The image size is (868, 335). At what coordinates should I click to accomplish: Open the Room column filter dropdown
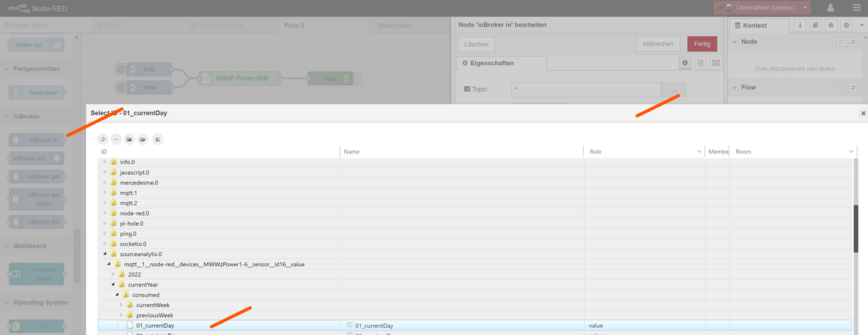[851, 152]
